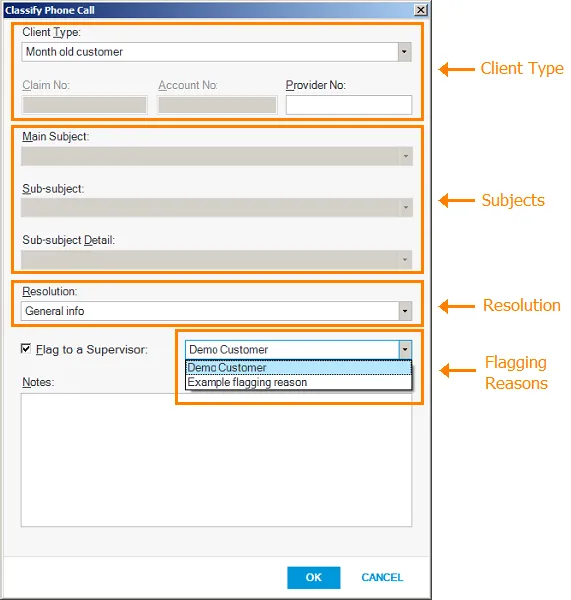Image resolution: width=571 pixels, height=600 pixels.
Task: Click the Notes label
Action: click(38, 382)
